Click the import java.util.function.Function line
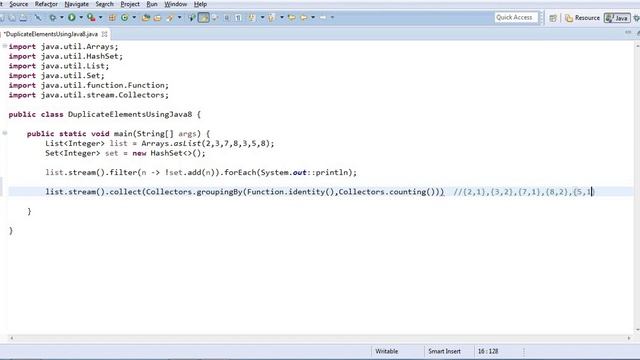 pos(89,85)
